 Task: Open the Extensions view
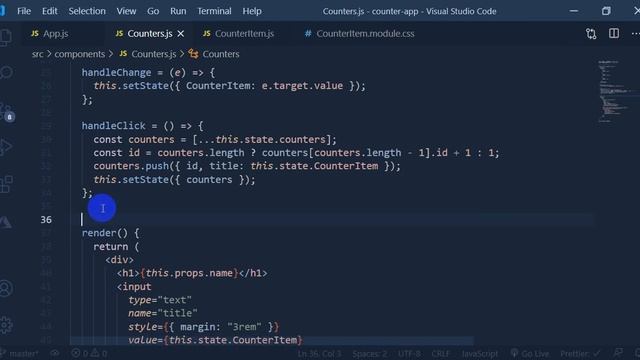[6, 184]
